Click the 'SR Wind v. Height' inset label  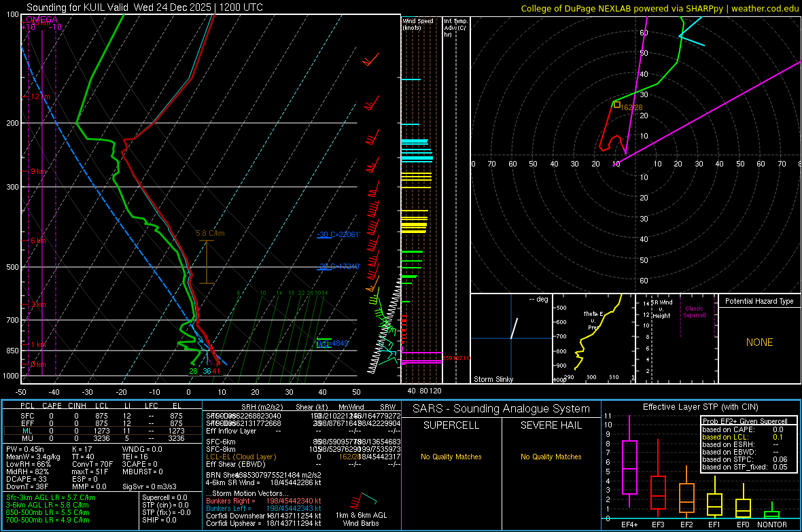point(661,309)
